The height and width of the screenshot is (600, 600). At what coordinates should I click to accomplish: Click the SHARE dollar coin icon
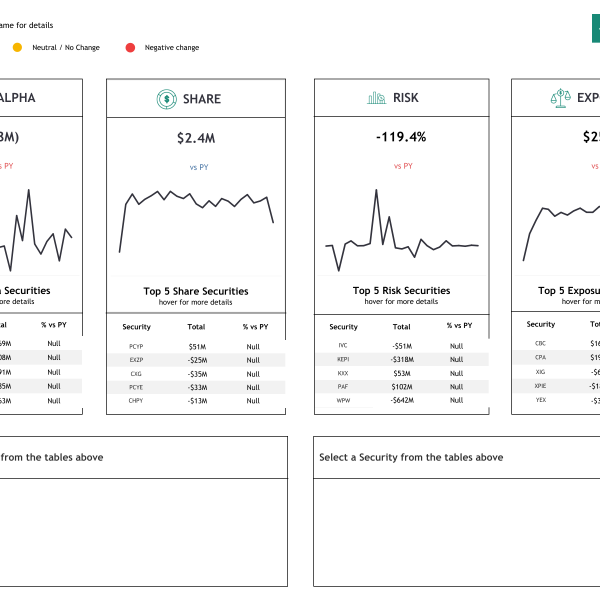(x=166, y=98)
